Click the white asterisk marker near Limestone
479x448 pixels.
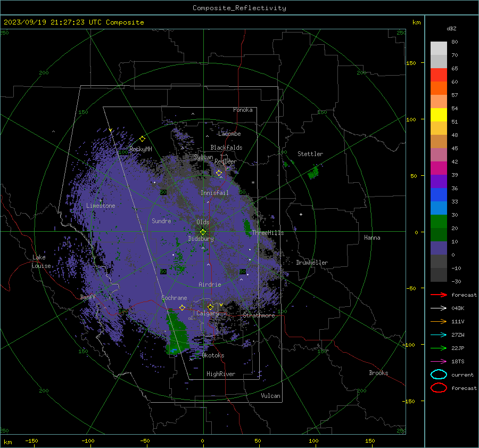coord(101,201)
